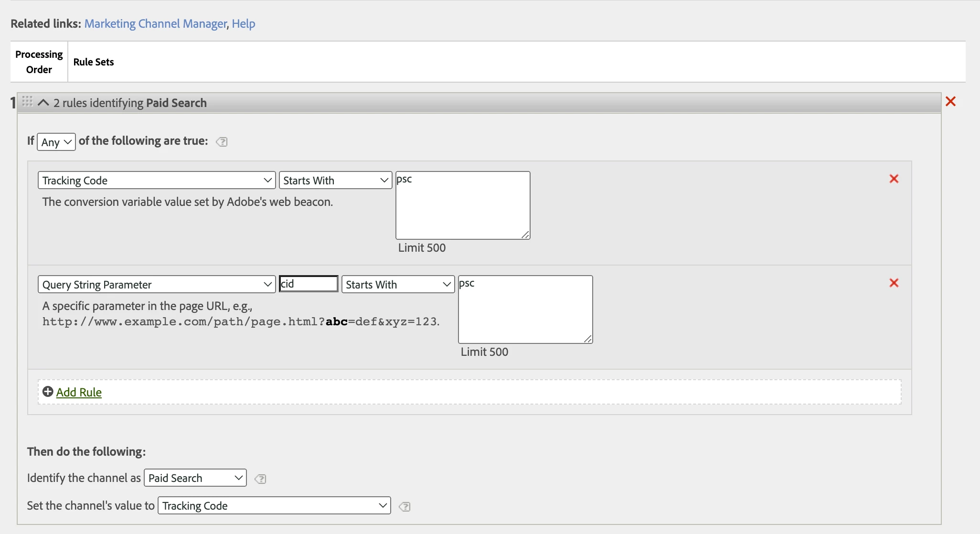Viewport: 980px width, 534px height.
Task: Open the Any/All condition dropdown
Action: (x=56, y=142)
